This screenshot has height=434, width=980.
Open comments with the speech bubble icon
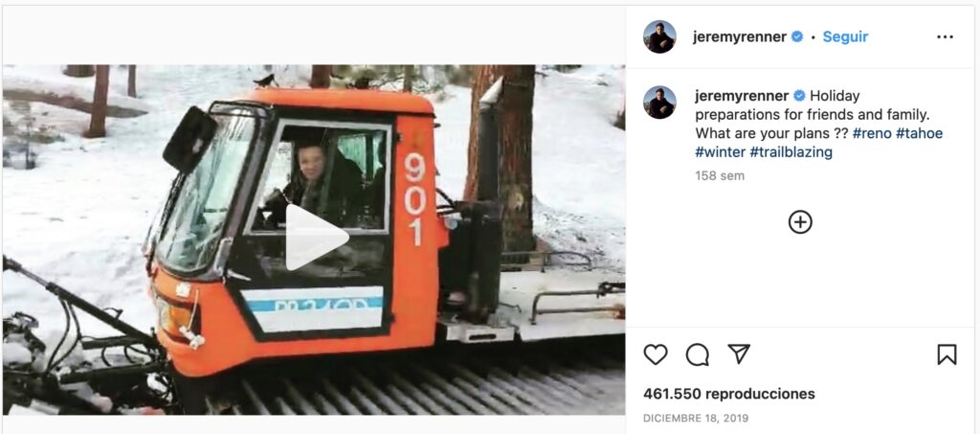coord(698,354)
